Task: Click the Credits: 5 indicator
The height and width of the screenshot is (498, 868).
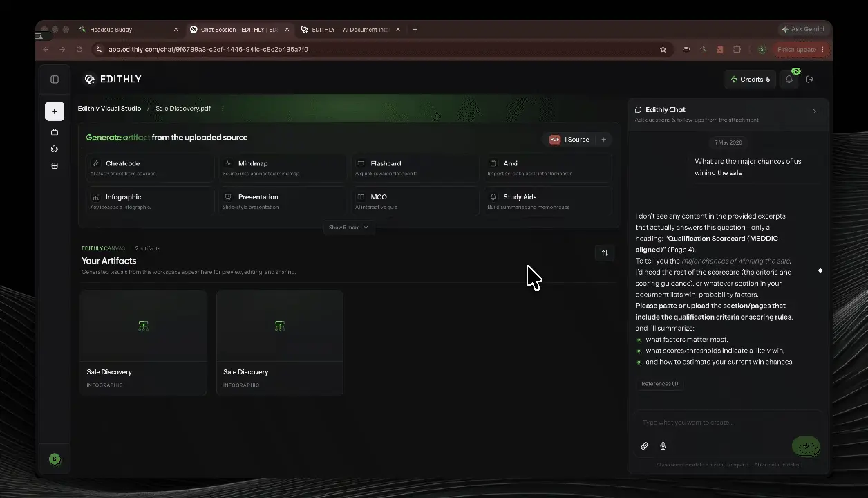Action: pyautogui.click(x=750, y=80)
